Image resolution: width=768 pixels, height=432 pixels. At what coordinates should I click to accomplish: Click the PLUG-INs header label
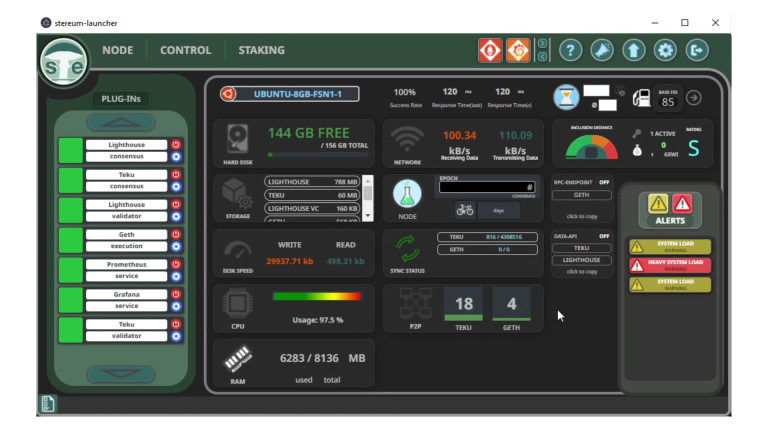click(121, 99)
